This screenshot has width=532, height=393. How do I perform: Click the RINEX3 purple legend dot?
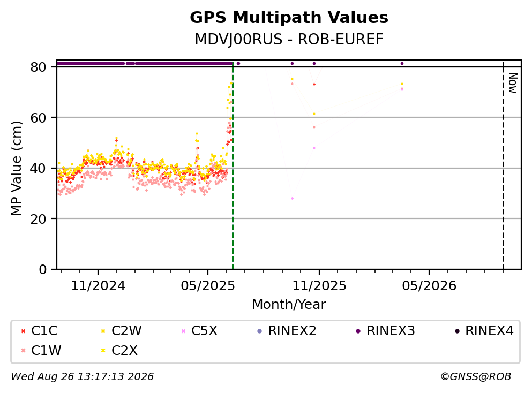point(358,331)
